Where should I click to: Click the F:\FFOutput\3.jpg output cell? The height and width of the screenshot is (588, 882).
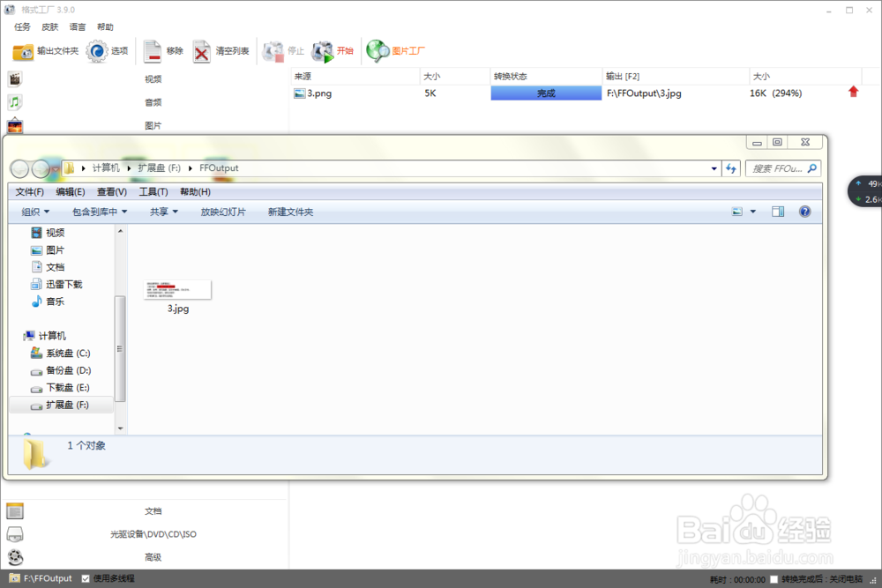click(x=644, y=93)
